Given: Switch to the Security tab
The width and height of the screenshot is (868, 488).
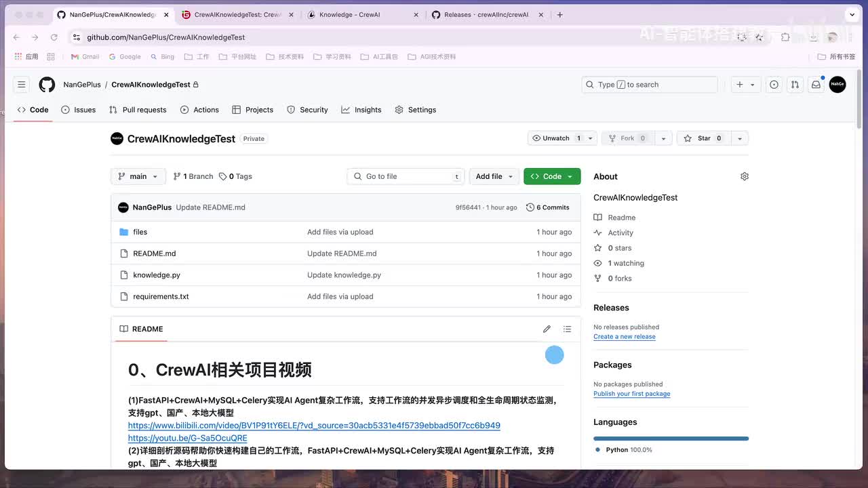Looking at the screenshot, I should pos(307,110).
